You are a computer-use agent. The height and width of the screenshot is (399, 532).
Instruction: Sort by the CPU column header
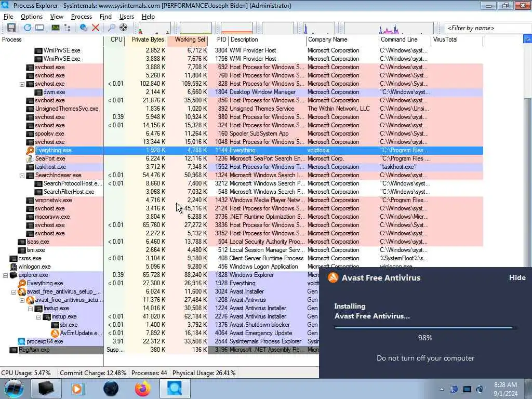pyautogui.click(x=114, y=39)
